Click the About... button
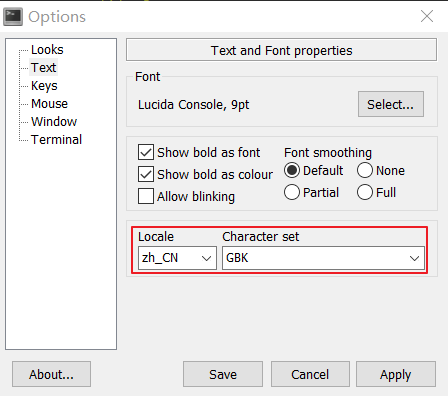 (51, 374)
